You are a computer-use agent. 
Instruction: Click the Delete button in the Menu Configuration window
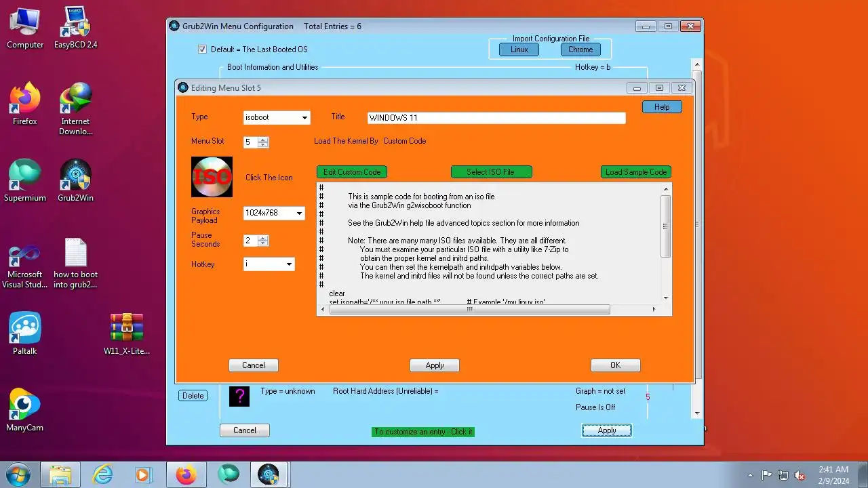[193, 396]
